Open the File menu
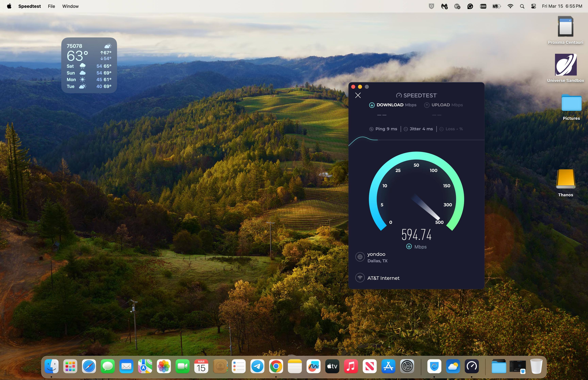The height and width of the screenshot is (380, 588). (x=51, y=6)
